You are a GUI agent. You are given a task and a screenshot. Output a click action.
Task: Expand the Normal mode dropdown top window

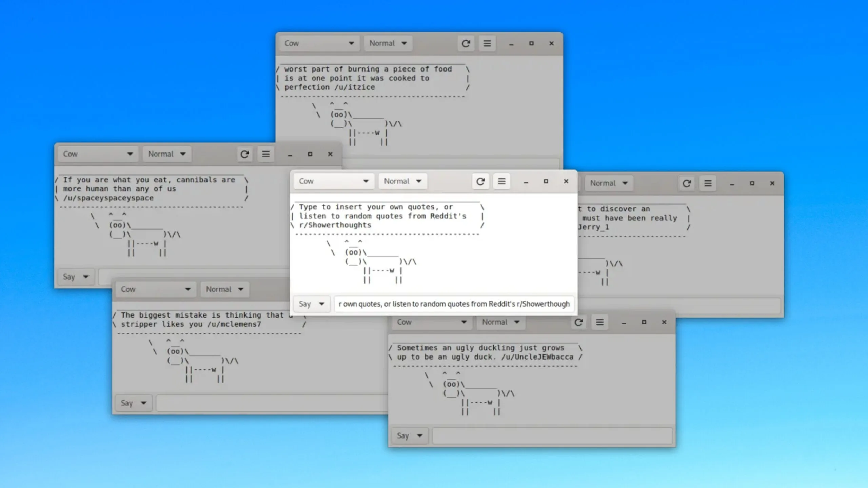point(388,43)
